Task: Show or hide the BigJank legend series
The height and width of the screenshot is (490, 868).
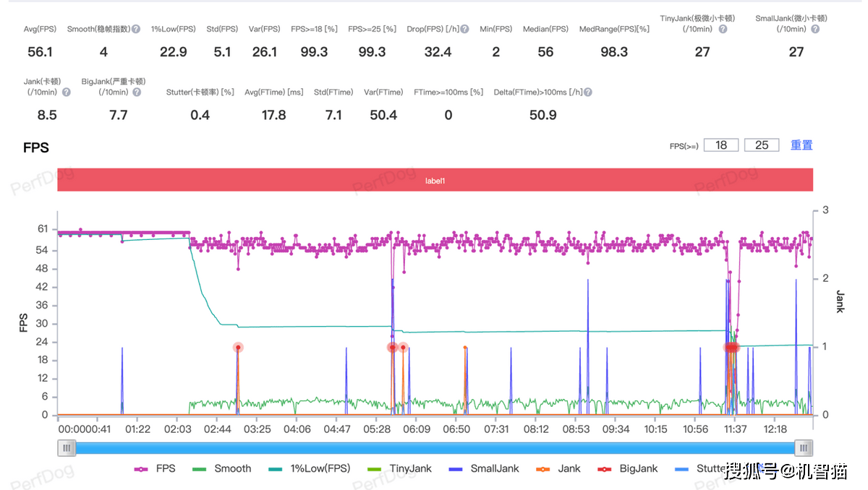Action: coord(628,468)
